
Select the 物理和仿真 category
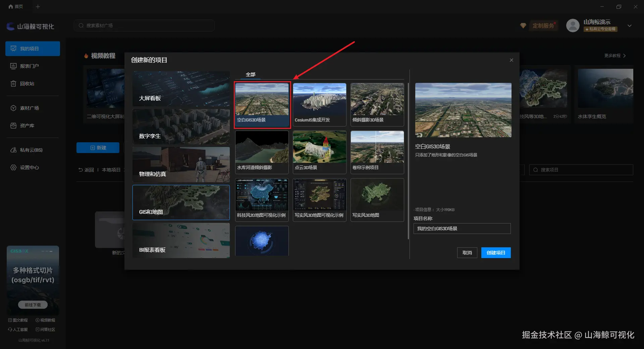pos(181,165)
